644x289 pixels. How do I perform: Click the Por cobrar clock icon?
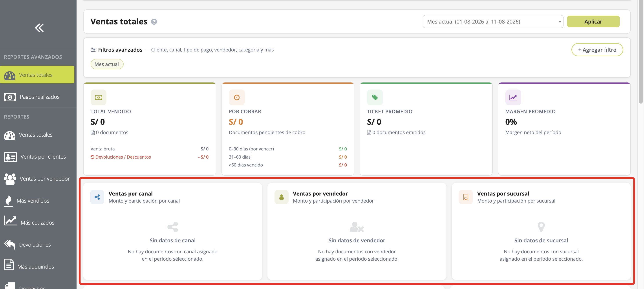[236, 97]
